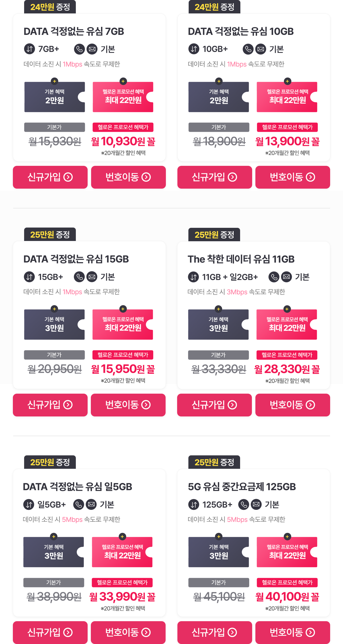The width and height of the screenshot is (343, 644).
Task: Choose 번호이동 for the 유심 일5GB plan
Action: pyautogui.click(x=128, y=632)
